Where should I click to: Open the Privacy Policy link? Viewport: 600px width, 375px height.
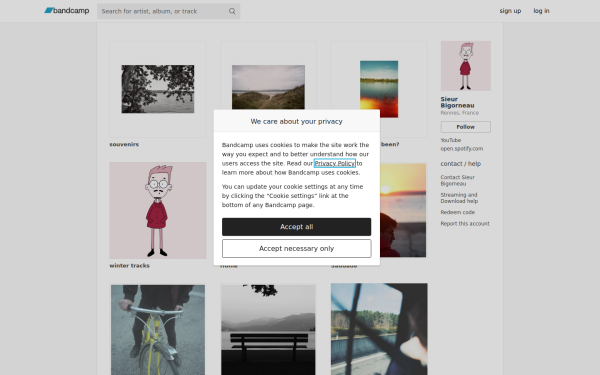pos(334,163)
